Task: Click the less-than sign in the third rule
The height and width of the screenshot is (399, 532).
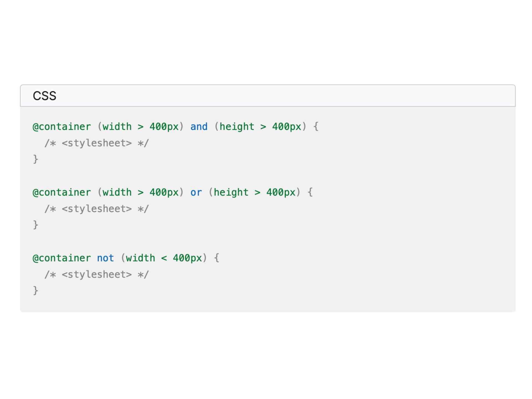Action: click(x=164, y=258)
